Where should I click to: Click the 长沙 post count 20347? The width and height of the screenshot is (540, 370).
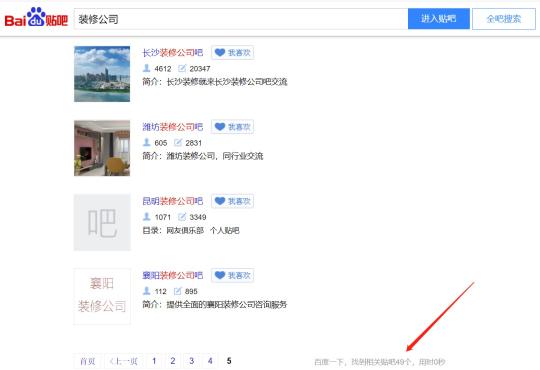coord(200,69)
